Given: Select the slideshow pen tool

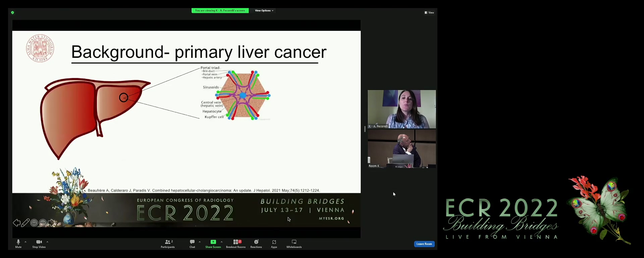Looking at the screenshot, I should 25,223.
